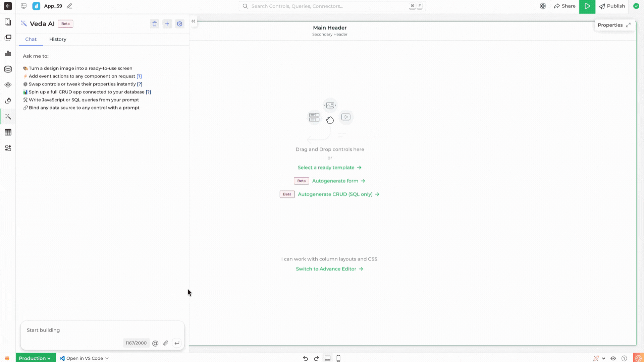This screenshot has width=644, height=362.
Task: Open the Screens panel in the left sidebar
Action: click(x=8, y=22)
